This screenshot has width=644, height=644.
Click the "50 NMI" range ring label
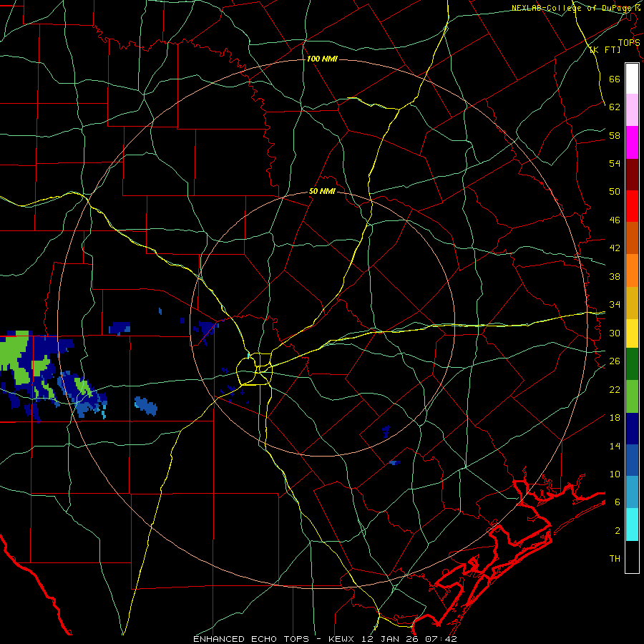pos(323,191)
